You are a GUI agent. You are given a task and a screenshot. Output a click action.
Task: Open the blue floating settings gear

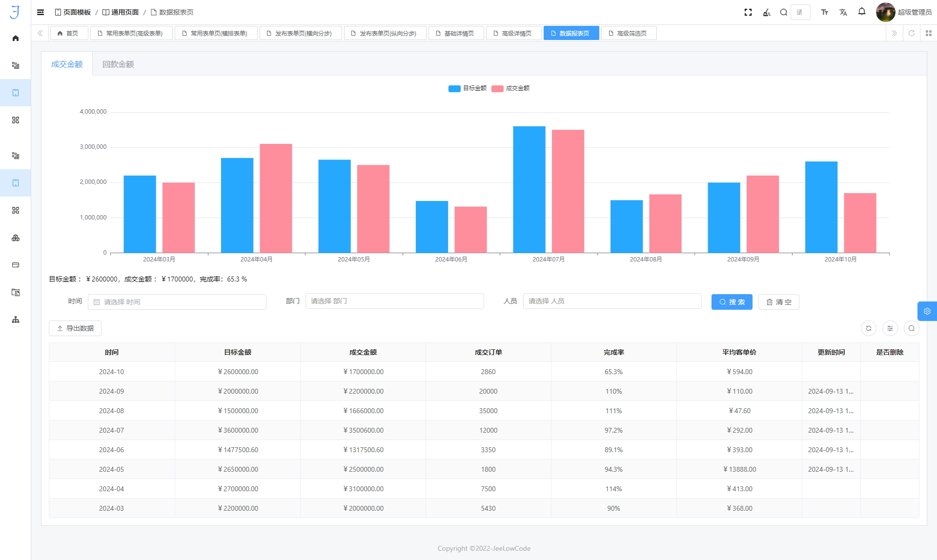pos(927,311)
